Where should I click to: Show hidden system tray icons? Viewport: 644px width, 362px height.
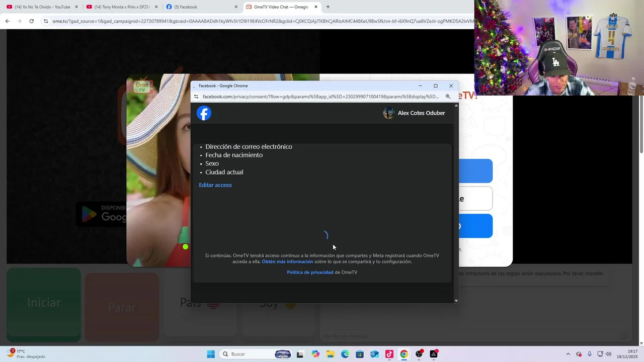click(x=568, y=354)
